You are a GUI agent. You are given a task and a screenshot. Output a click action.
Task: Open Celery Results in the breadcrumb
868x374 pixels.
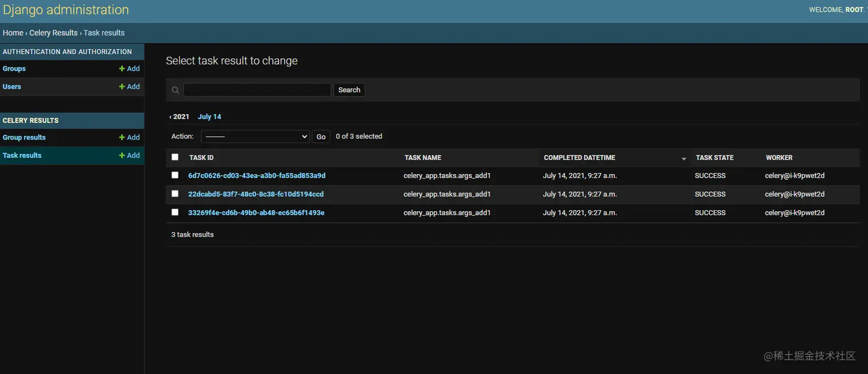click(53, 33)
